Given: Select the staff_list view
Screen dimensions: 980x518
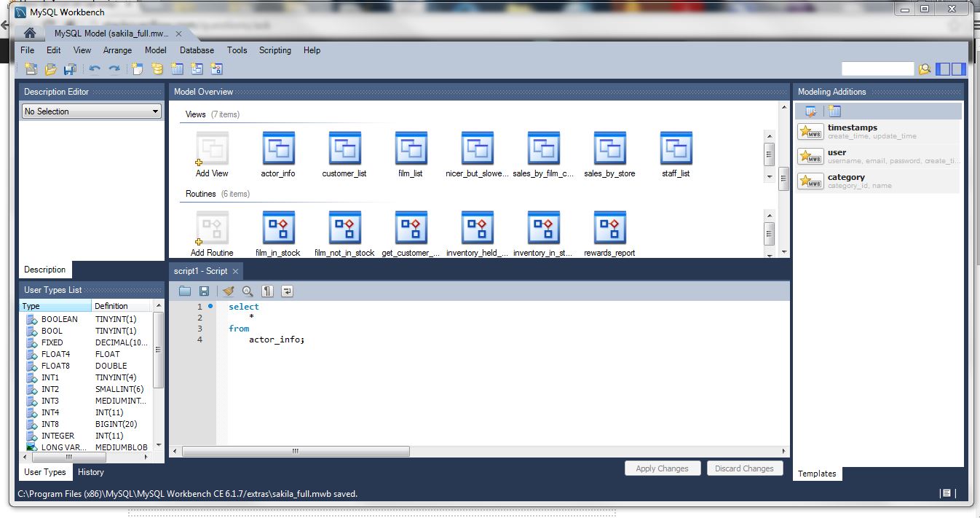Looking at the screenshot, I should tap(676, 149).
